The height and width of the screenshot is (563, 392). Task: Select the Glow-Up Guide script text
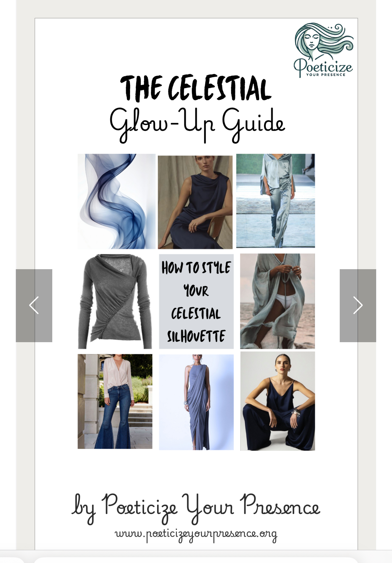[197, 125]
